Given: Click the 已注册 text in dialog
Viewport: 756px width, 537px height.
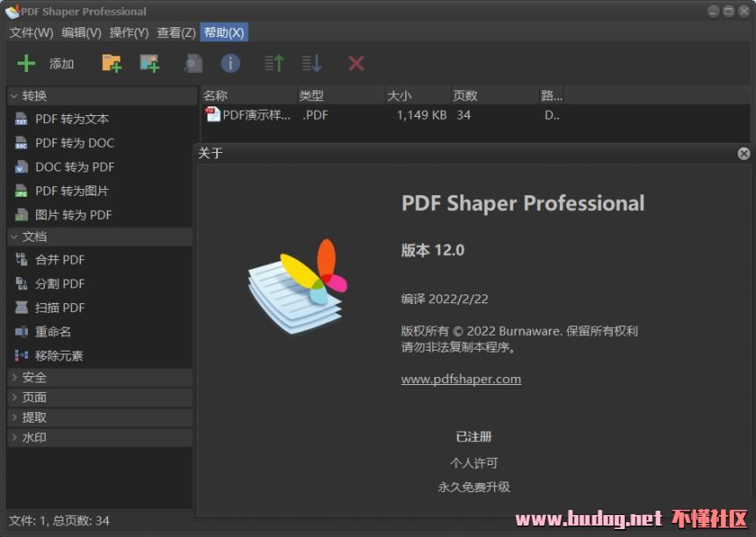Looking at the screenshot, I should click(474, 437).
